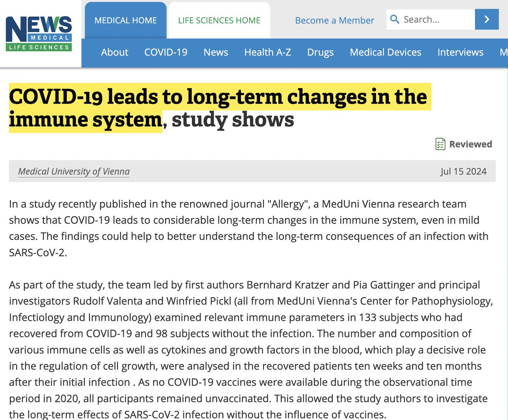The width and height of the screenshot is (508, 420).
Task: Click the magnifying glass search icon
Action: (x=394, y=19)
